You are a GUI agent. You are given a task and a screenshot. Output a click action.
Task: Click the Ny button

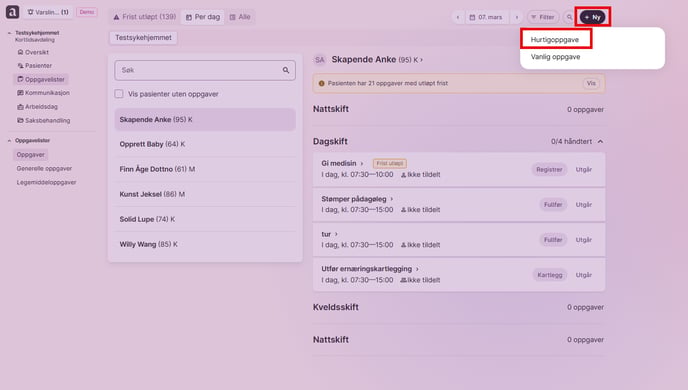592,17
